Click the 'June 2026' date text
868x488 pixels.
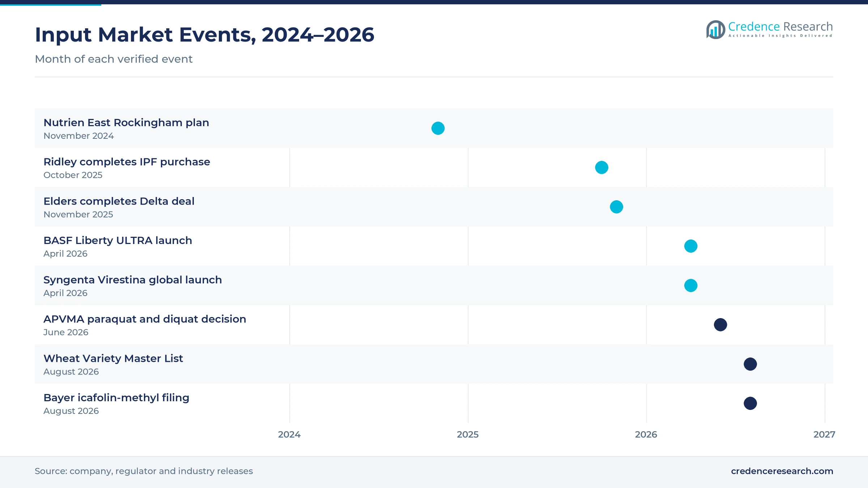point(66,332)
